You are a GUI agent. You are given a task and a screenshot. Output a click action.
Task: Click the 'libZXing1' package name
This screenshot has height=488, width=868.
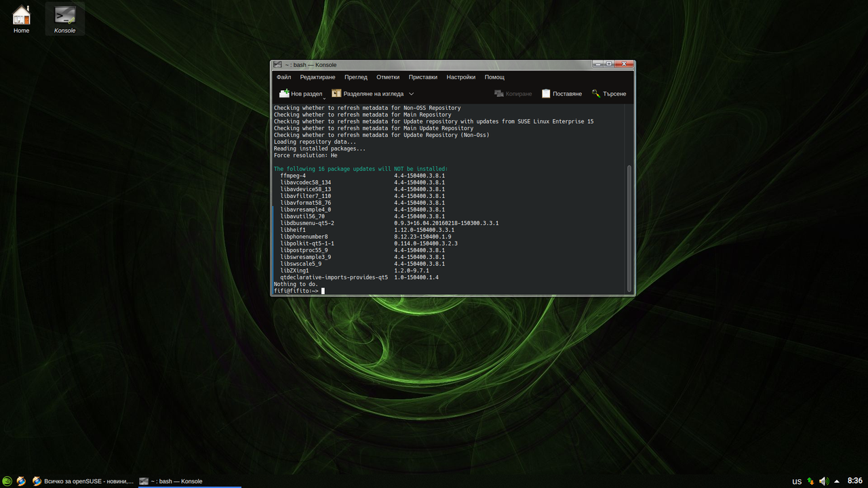[295, 270]
